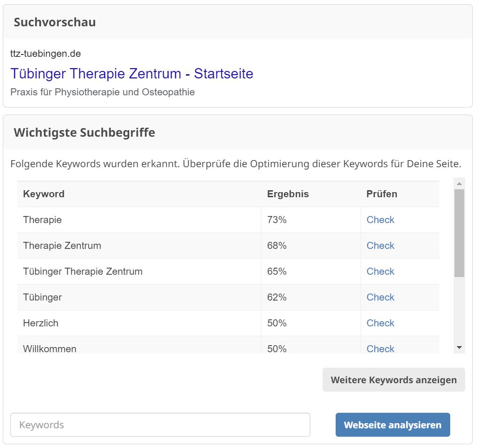Click the keyword table scrollbar down arrow
The width and height of the screenshot is (484, 448).
(459, 348)
